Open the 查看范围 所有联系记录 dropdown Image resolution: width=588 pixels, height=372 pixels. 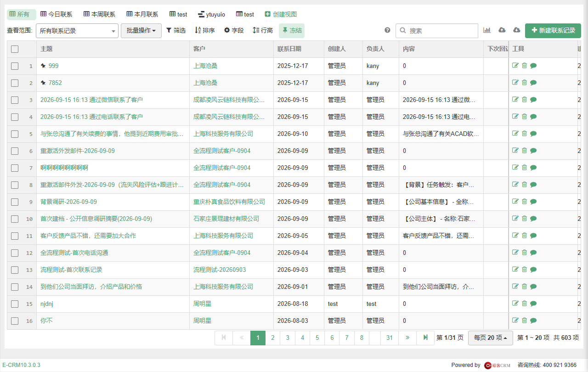pyautogui.click(x=77, y=31)
